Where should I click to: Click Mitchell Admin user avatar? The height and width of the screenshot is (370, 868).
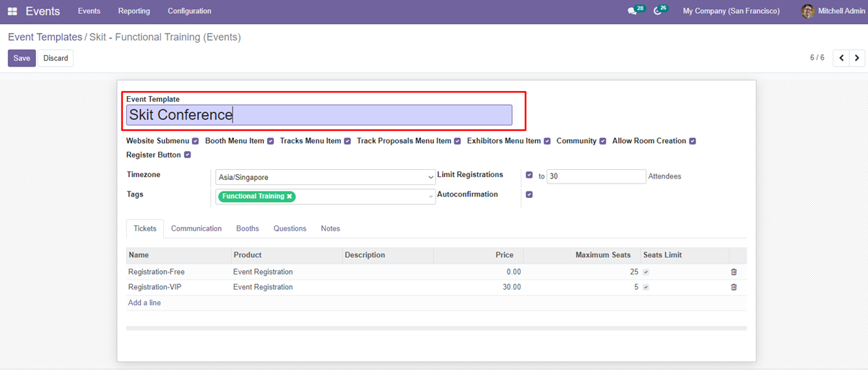pyautogui.click(x=807, y=12)
